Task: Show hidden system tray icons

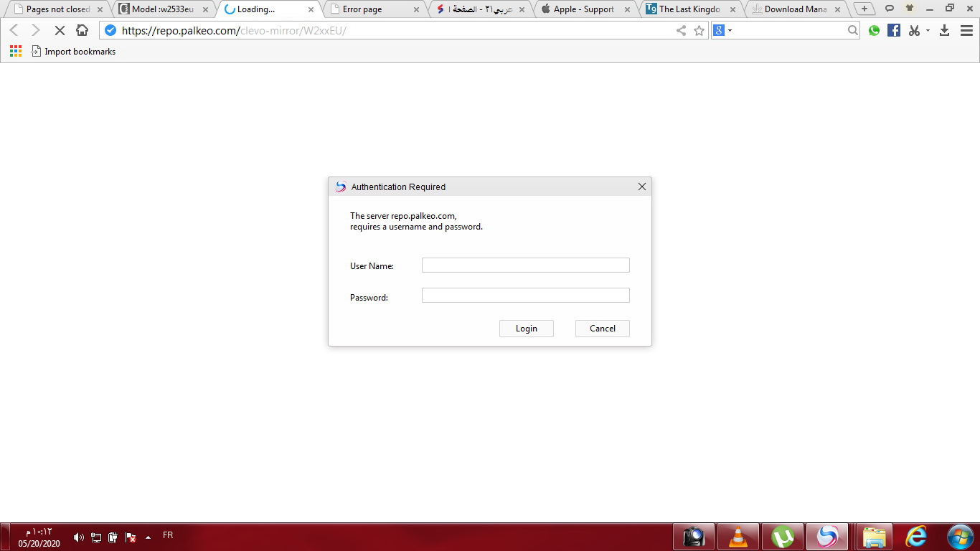Action: pyautogui.click(x=148, y=537)
